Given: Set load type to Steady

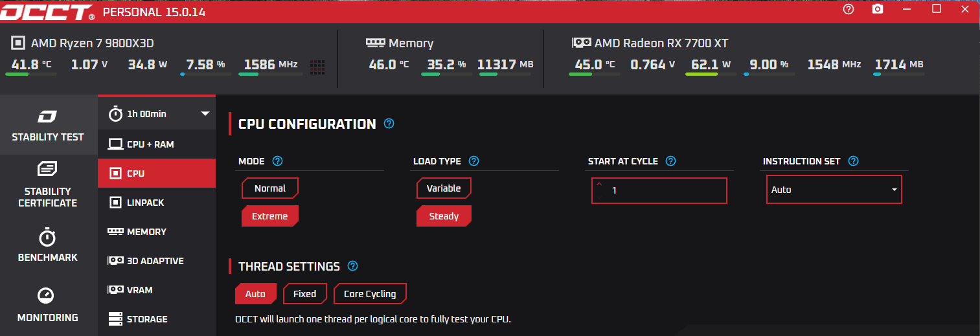Looking at the screenshot, I should [x=444, y=216].
